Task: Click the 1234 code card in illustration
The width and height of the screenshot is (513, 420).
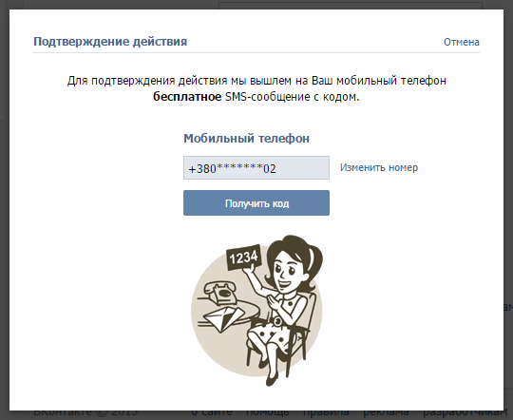Action: coord(244,258)
